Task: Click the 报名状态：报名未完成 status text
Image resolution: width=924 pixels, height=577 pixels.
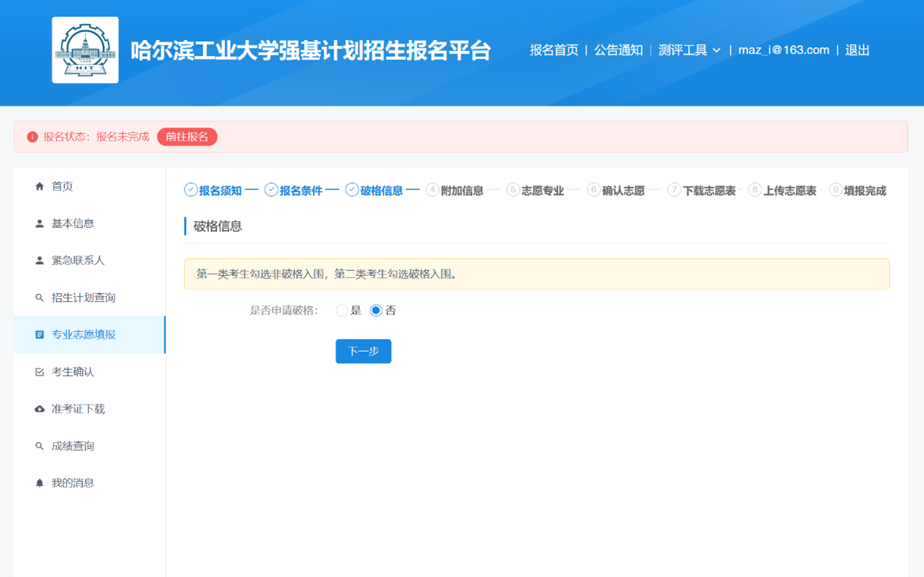Action: [96, 137]
